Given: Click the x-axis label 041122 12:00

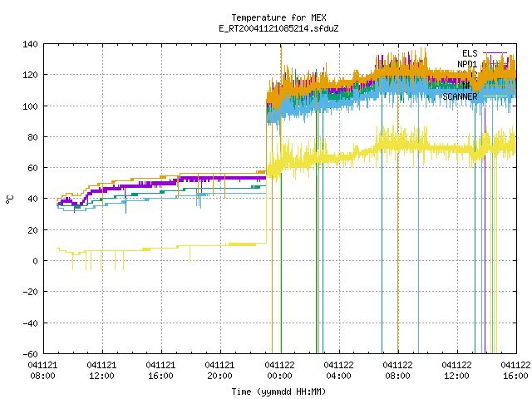Looking at the screenshot, I should point(456,371).
